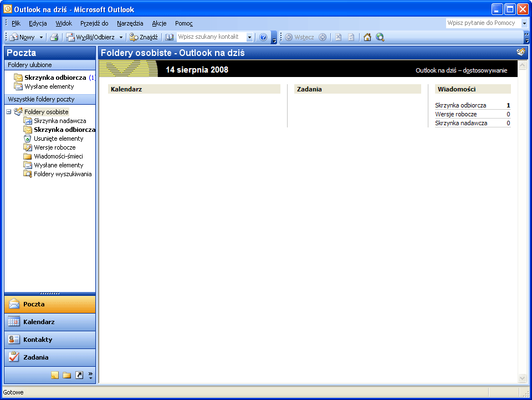The image size is (532, 400).
Task: Collapse the Foldery osobiste tree node
Action: click(9, 111)
